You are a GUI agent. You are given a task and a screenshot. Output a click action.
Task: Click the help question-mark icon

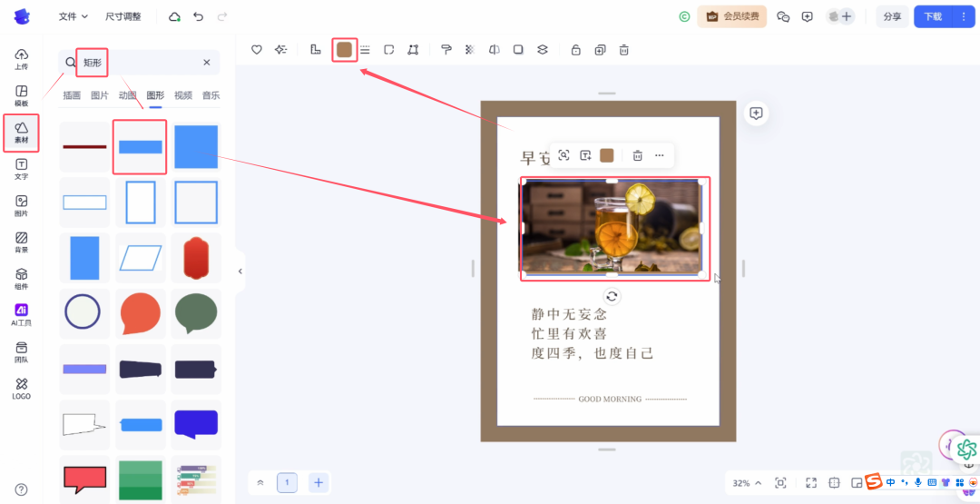(x=21, y=489)
